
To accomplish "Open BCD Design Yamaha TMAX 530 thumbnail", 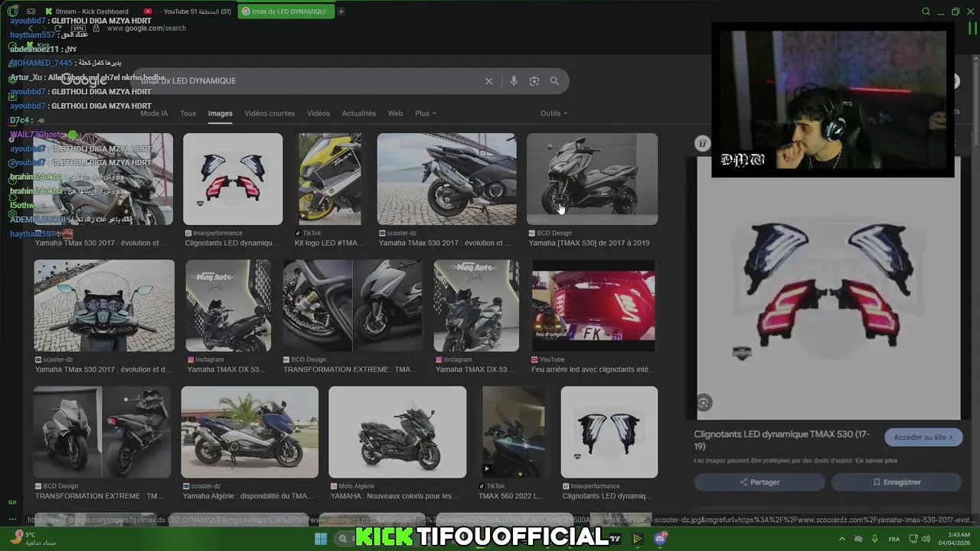I will pyautogui.click(x=592, y=179).
